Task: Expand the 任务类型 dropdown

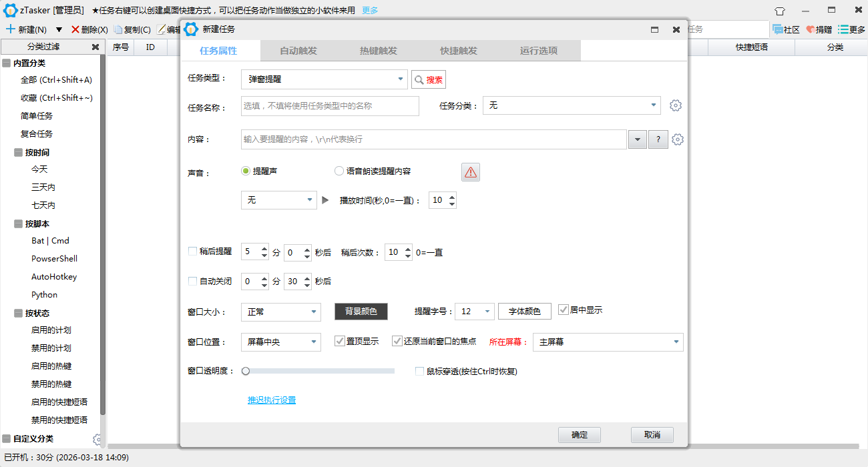Action: (x=400, y=79)
